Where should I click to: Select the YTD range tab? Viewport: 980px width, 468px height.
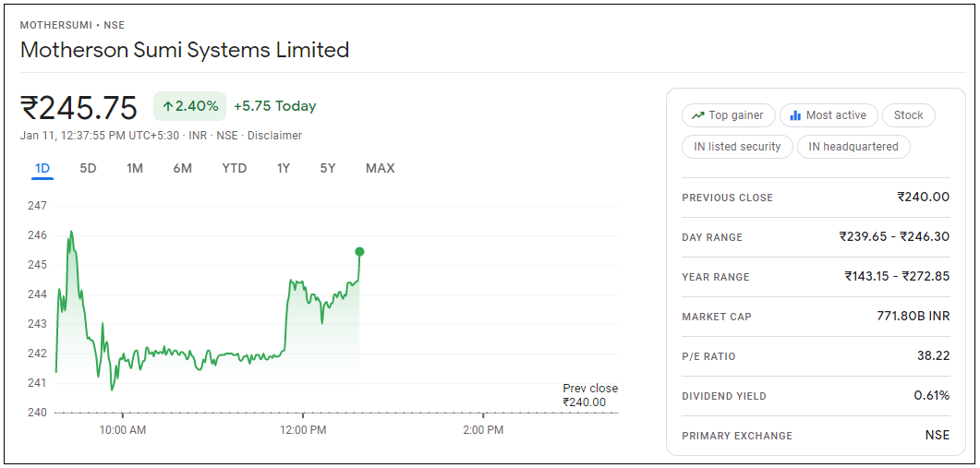(x=235, y=168)
